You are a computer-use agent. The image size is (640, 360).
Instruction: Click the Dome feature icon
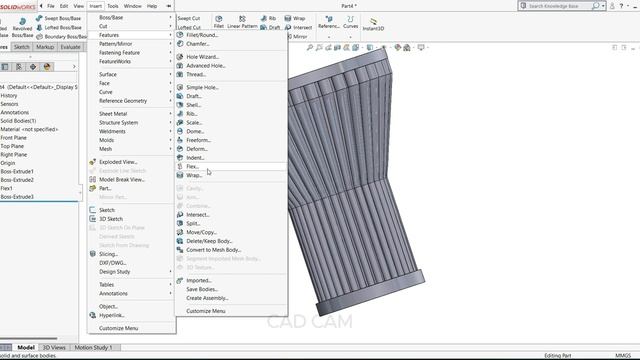pos(180,131)
